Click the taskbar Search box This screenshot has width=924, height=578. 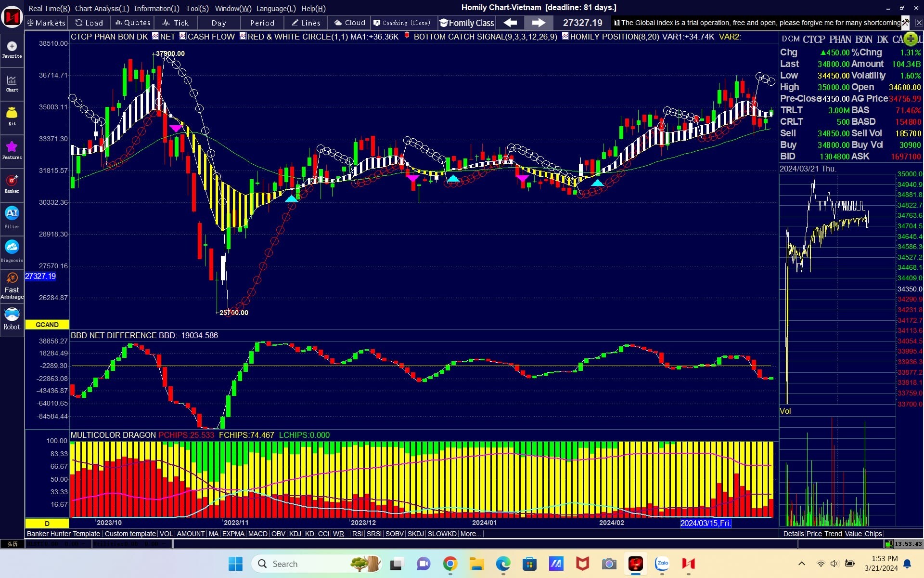point(316,564)
